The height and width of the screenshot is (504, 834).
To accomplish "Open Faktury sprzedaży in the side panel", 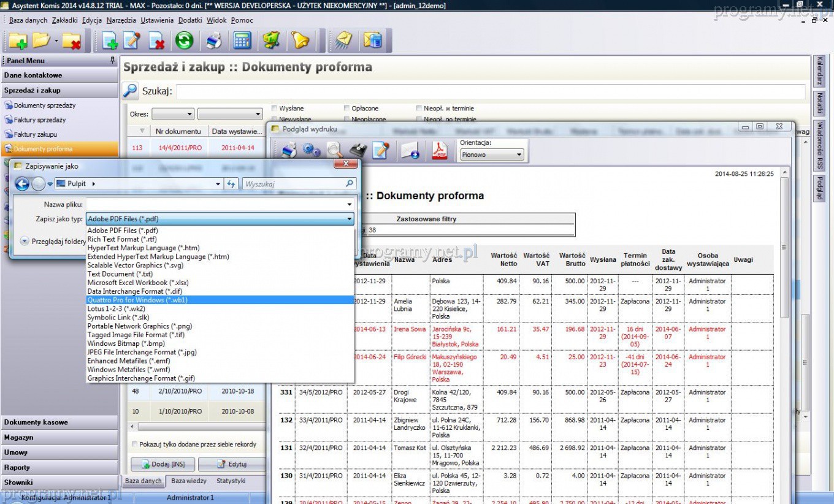I will tap(40, 120).
